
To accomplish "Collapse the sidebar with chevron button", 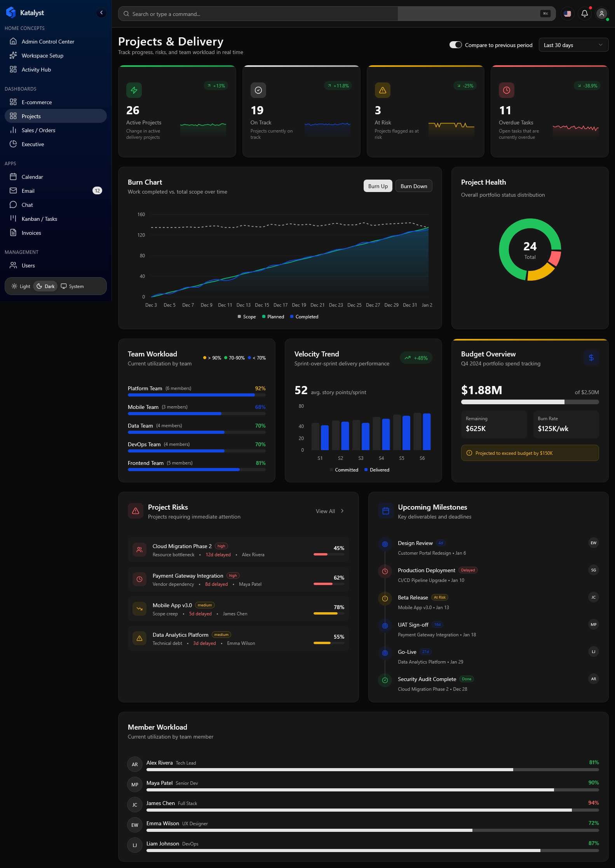I will 101,13.
